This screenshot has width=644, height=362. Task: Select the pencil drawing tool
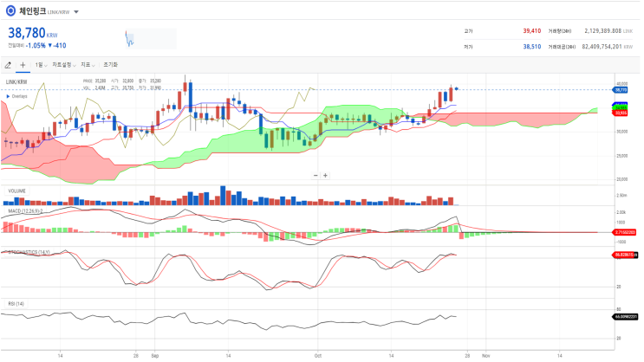click(8, 65)
